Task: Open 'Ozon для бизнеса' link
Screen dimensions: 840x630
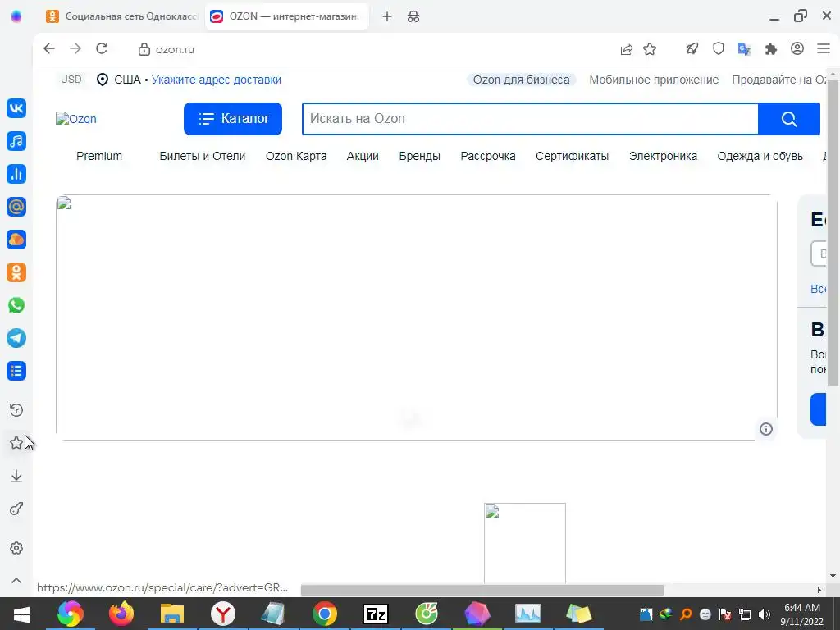Action: tap(521, 80)
